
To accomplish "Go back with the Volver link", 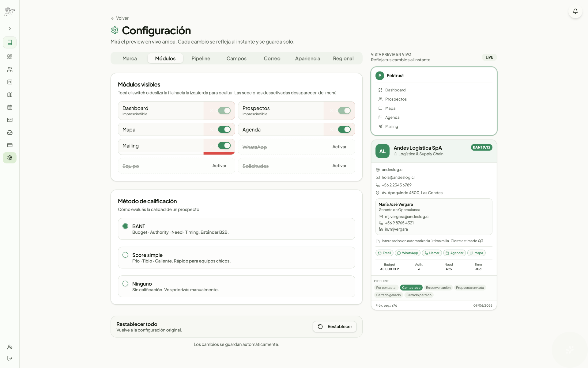I will 120,18.
